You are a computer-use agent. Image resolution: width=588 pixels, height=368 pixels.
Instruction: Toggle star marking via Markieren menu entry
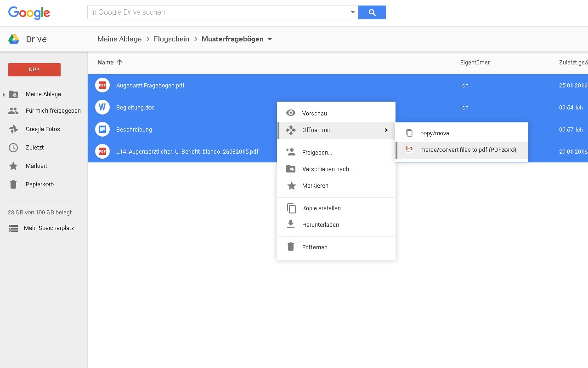pyautogui.click(x=315, y=186)
